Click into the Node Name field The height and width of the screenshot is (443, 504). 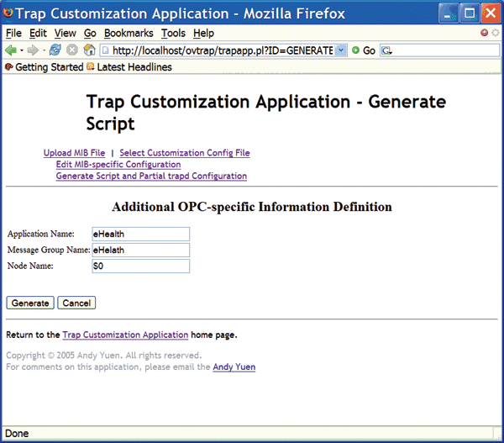[140, 266]
